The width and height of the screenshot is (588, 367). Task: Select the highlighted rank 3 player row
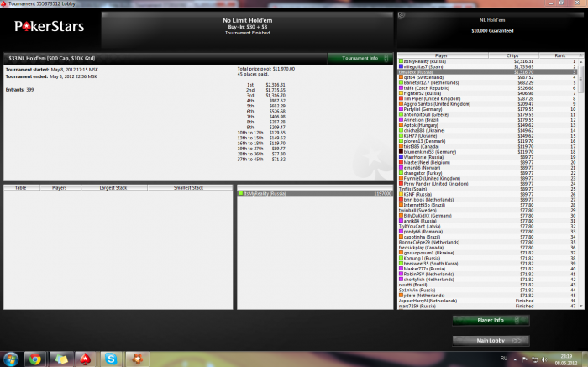tap(488, 71)
